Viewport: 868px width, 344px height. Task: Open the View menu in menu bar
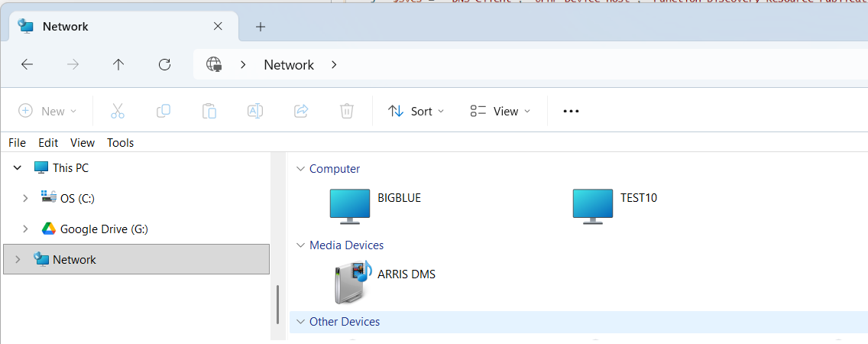tap(83, 142)
